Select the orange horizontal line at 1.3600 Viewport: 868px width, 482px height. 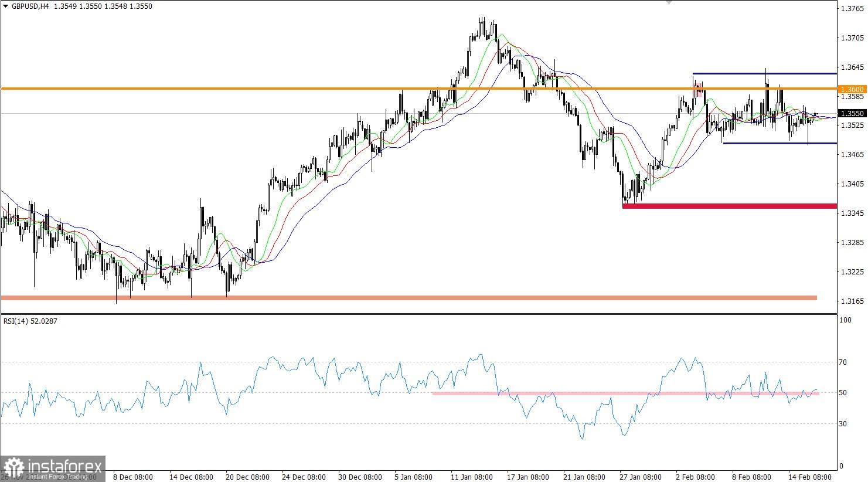pyautogui.click(x=418, y=89)
